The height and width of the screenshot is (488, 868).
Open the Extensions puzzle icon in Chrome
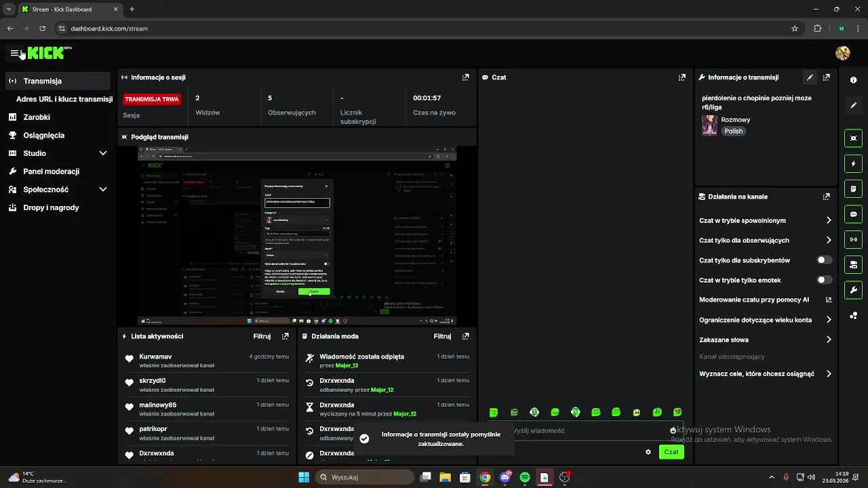817,28
